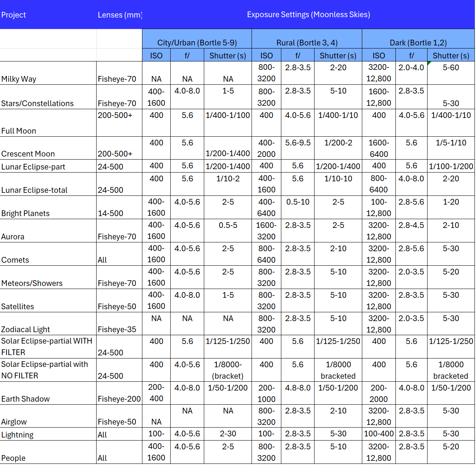Select the "Fisheye-35" lens cell
This screenshot has width=476, height=465.
(x=117, y=329)
